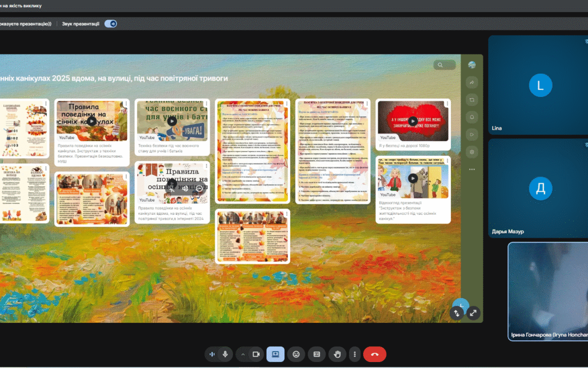Image resolution: width=588 pixels, height=368 pixels.
Task: Click description 'Техніка безпеки під час военного стану'
Action: (168, 148)
